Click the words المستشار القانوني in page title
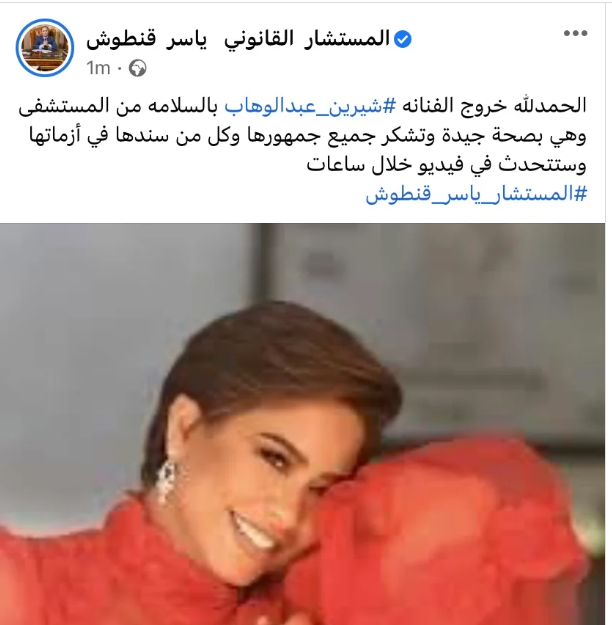This screenshot has width=612, height=625. pos(307,40)
